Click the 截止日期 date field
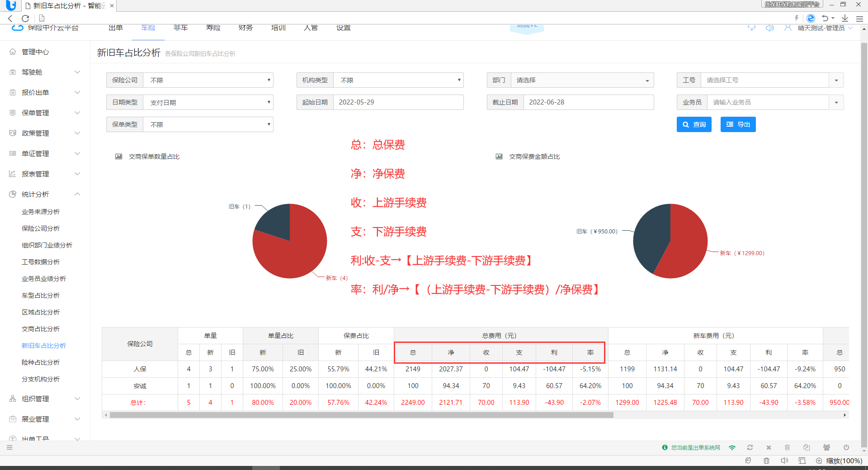Screen dimensions: 868x470 coord(589,102)
